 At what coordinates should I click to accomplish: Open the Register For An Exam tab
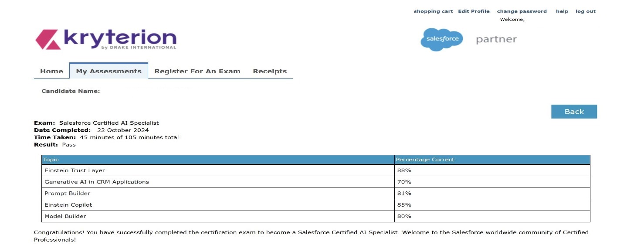[x=197, y=71]
